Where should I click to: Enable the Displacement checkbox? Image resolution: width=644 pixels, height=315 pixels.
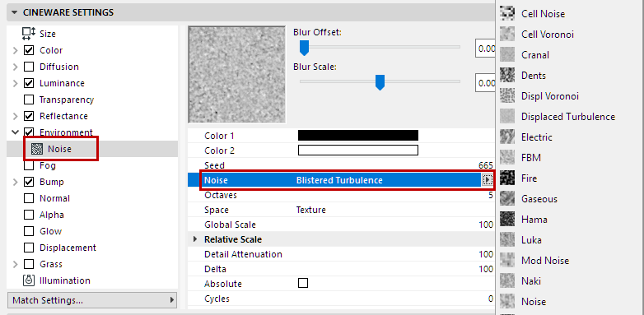pos(29,248)
